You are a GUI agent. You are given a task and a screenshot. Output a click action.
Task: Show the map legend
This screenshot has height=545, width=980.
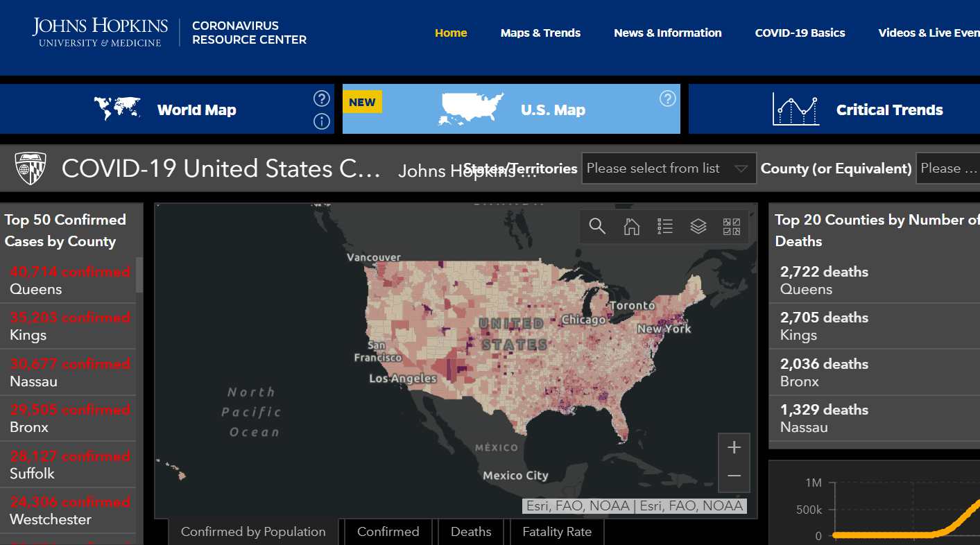click(665, 226)
